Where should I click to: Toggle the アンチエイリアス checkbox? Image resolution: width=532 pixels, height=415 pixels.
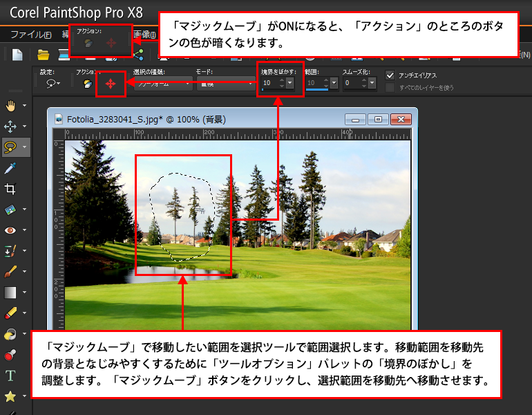(x=390, y=75)
